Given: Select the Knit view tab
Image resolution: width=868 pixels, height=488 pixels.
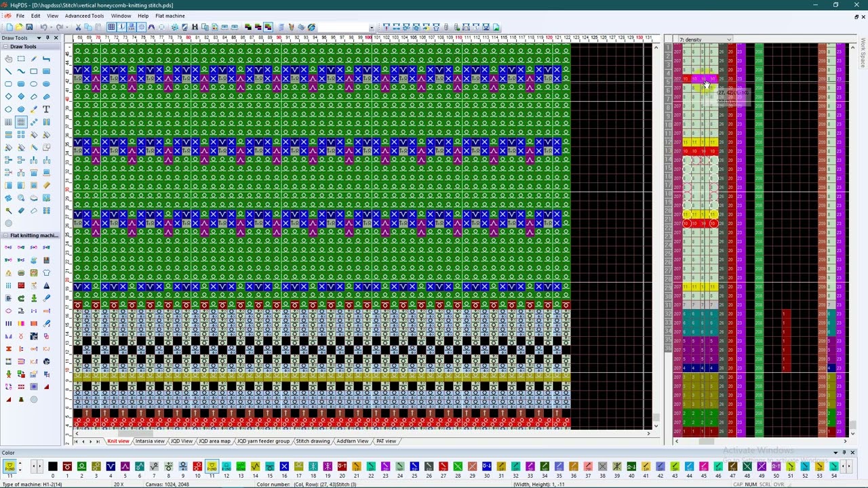Looking at the screenshot, I should pyautogui.click(x=118, y=441).
